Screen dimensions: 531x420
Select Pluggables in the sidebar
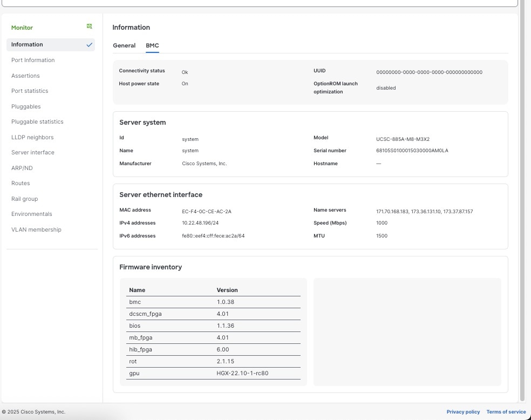point(26,107)
